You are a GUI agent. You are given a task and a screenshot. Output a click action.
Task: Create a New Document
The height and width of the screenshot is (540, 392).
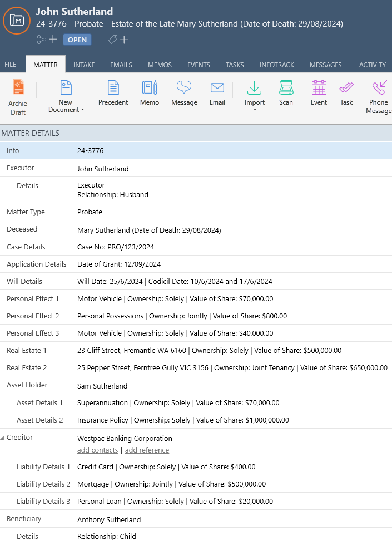click(66, 96)
